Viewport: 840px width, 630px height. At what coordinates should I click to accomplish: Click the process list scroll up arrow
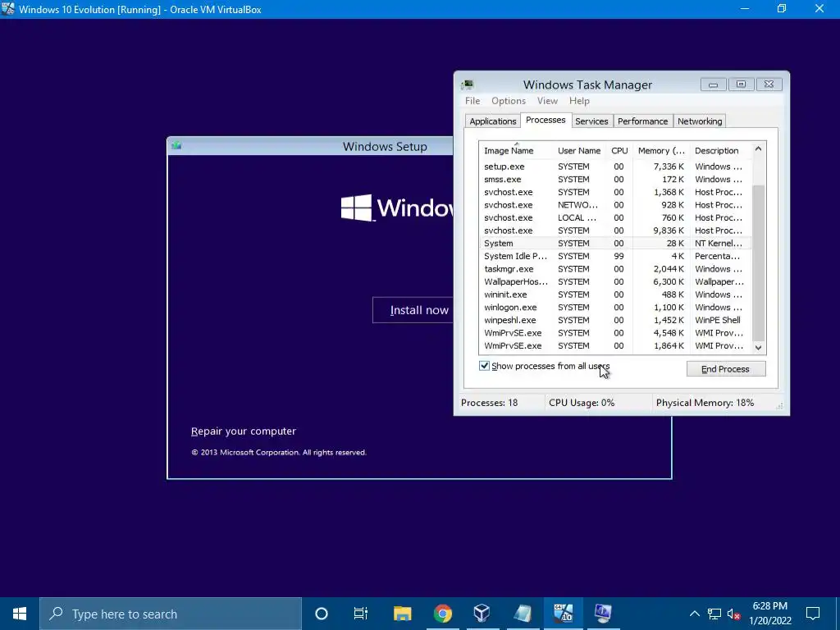tap(758, 149)
